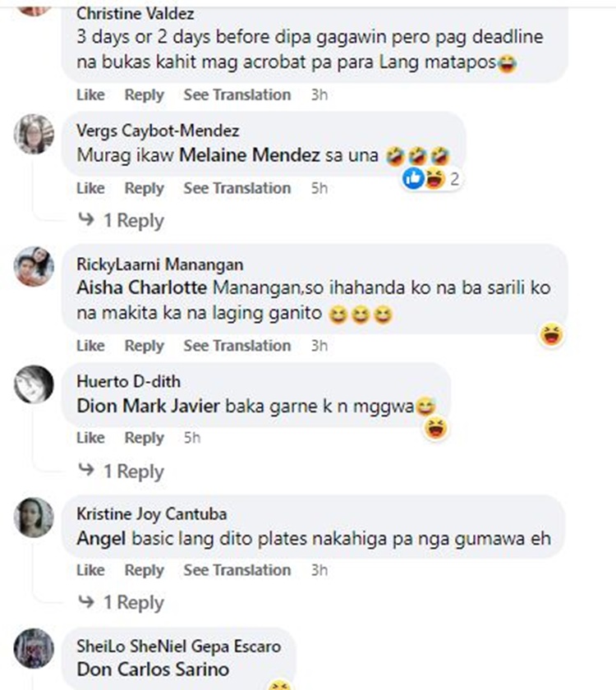Open RickyLaarni Manangan's profile picture
Screen dimensions: 616x690
click(34, 266)
